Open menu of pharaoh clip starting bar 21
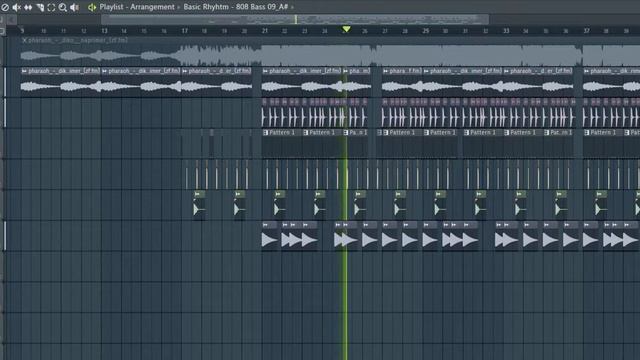The width and height of the screenshot is (640, 360). tap(265, 71)
